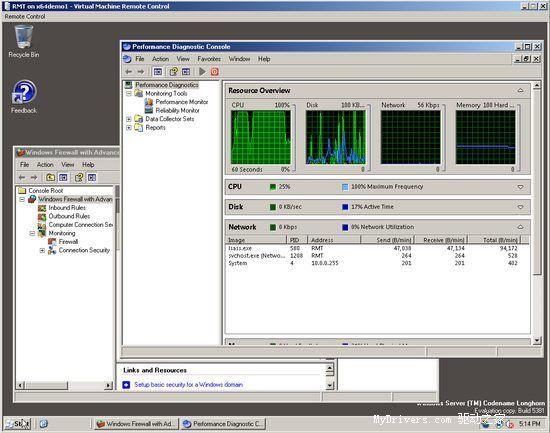
Task: Sort network table by Address column
Action: coord(334,240)
